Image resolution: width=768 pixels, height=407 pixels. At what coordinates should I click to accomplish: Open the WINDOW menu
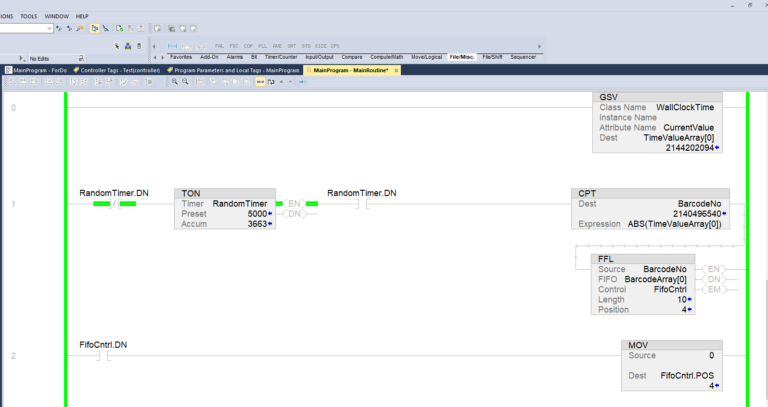pos(54,16)
